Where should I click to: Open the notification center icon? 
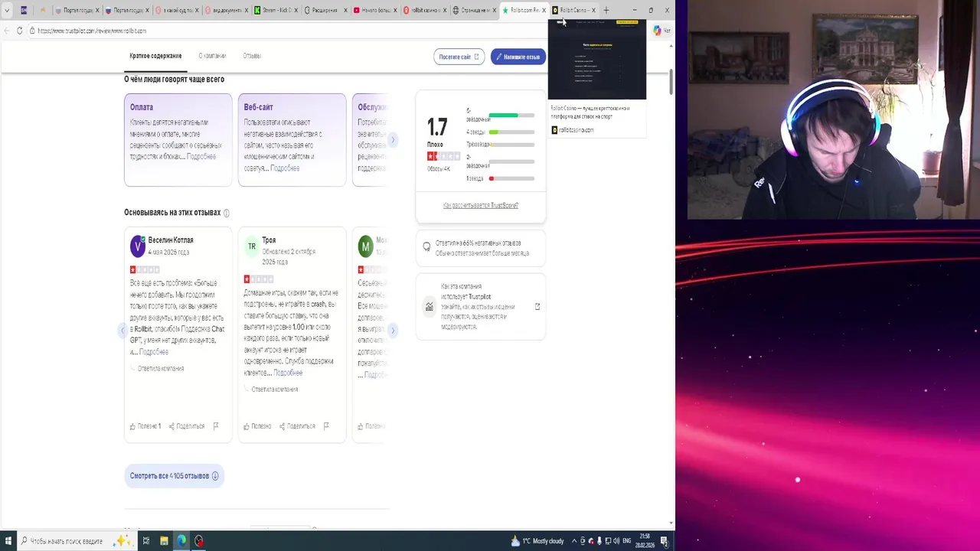coord(665,541)
